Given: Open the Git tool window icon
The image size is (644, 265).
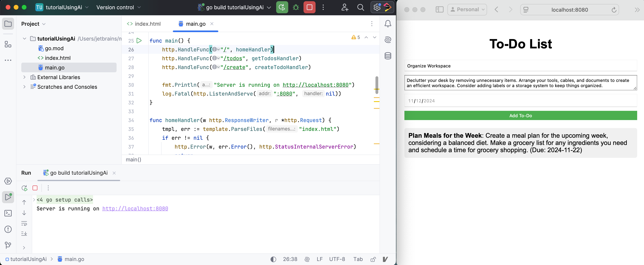Looking at the screenshot, I should (x=8, y=245).
